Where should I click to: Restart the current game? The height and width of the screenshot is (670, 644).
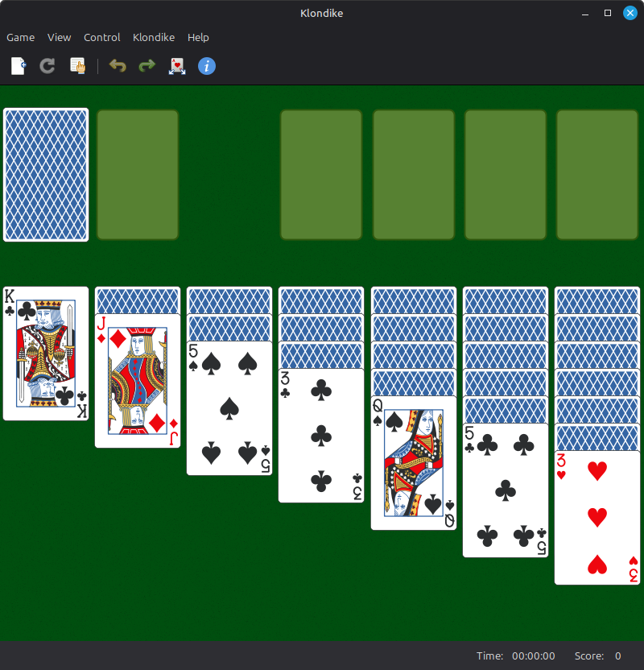tap(47, 66)
